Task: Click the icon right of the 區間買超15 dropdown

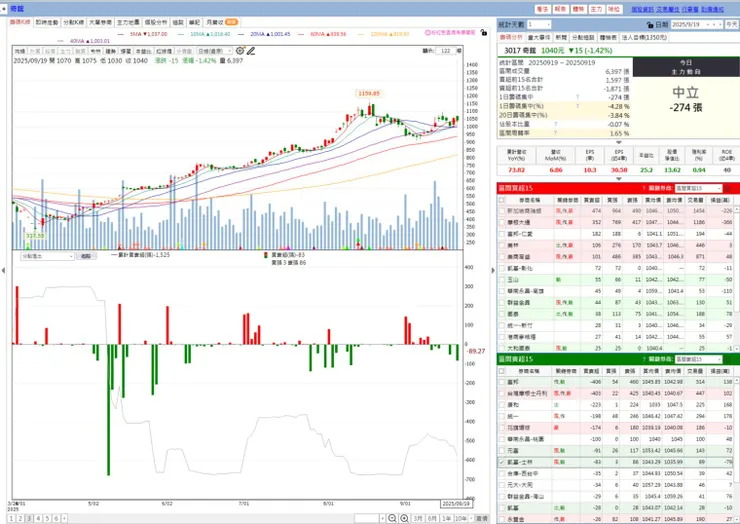Action: (728, 188)
